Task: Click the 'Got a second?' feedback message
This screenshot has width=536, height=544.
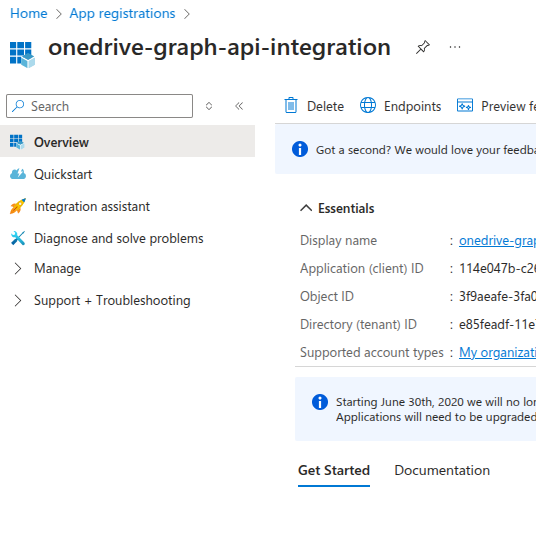Action: tap(426, 150)
